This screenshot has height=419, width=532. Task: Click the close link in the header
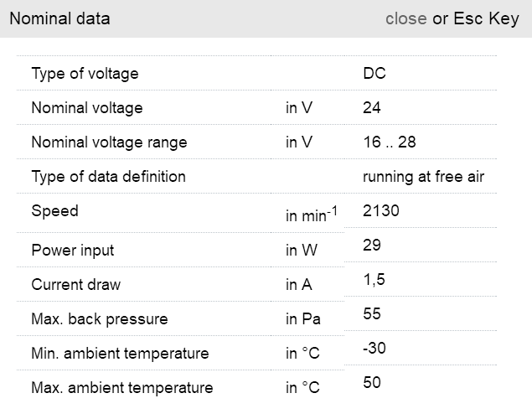pos(405,18)
